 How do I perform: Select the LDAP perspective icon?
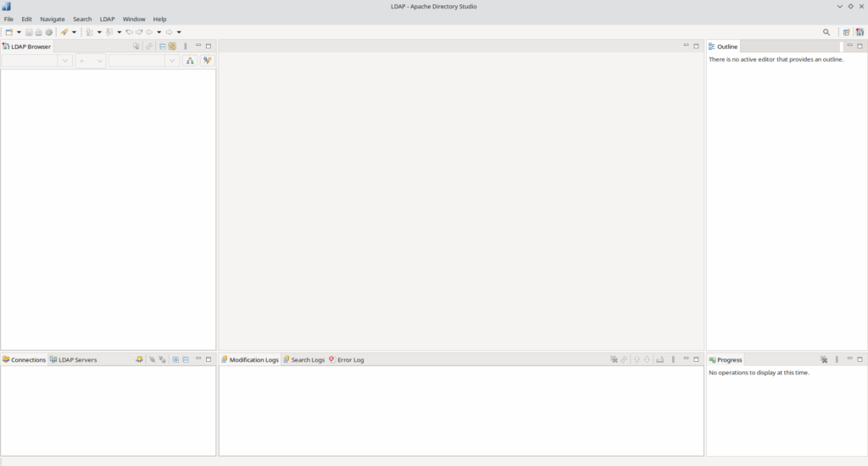click(860, 32)
